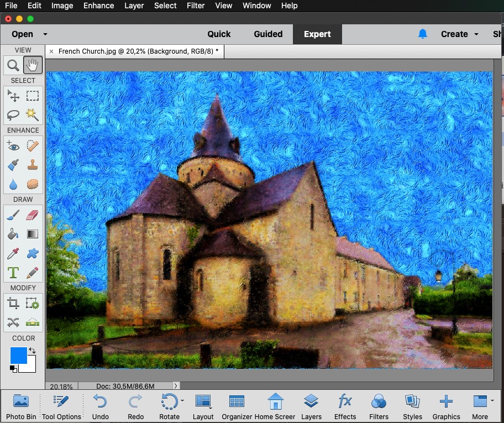Show or hide the Layers panel
504x423 pixels.
pos(311,406)
